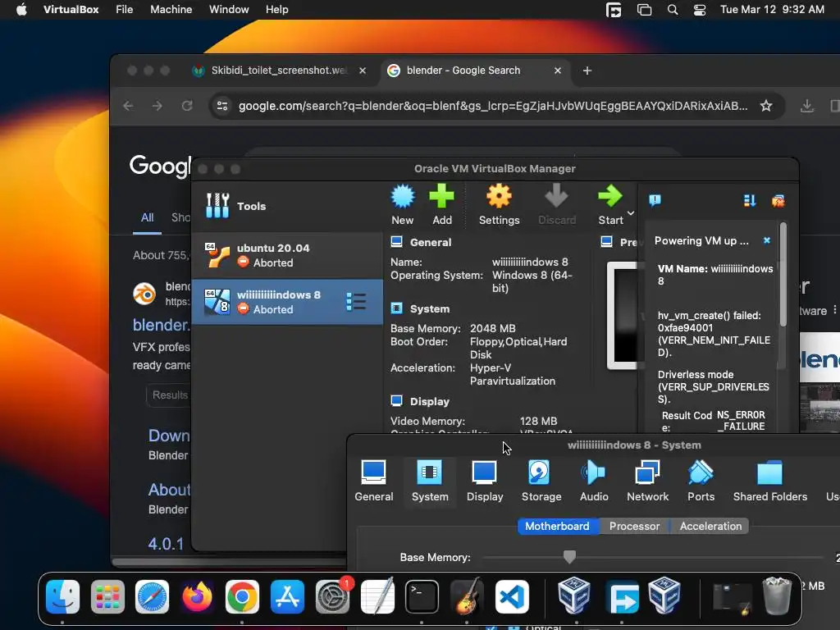The width and height of the screenshot is (840, 630).
Task: Open Display settings category
Action: [484, 481]
